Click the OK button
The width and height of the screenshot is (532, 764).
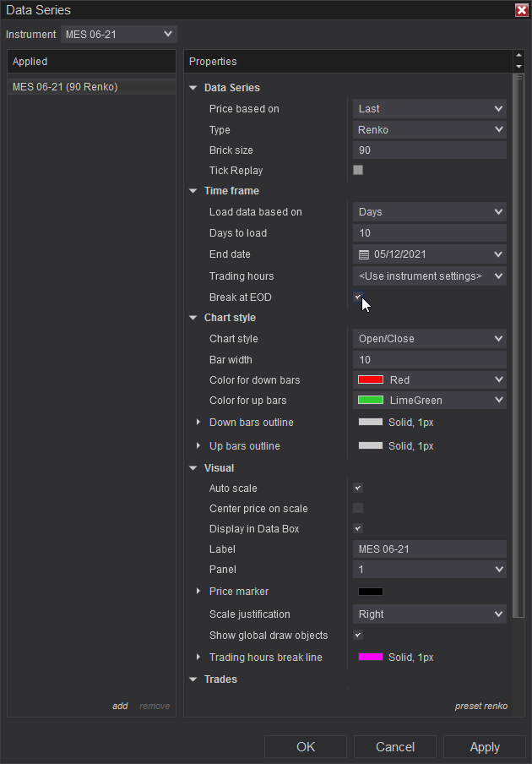pyautogui.click(x=306, y=747)
